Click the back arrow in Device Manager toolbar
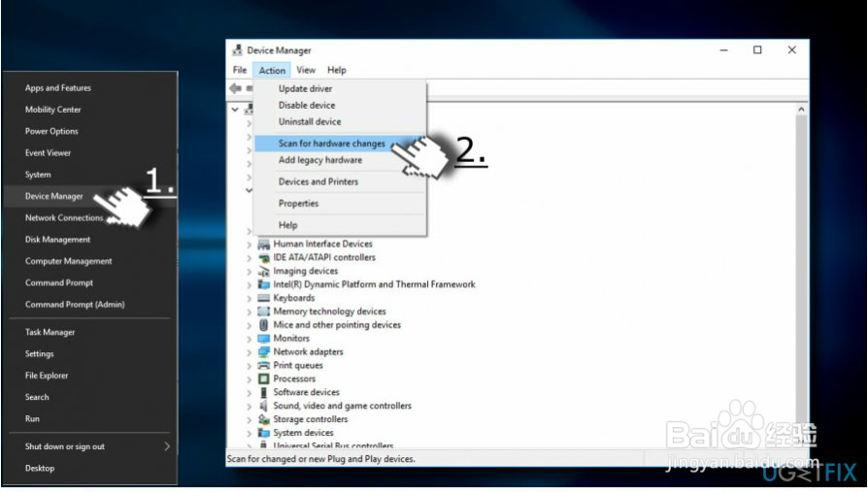 pos(235,88)
